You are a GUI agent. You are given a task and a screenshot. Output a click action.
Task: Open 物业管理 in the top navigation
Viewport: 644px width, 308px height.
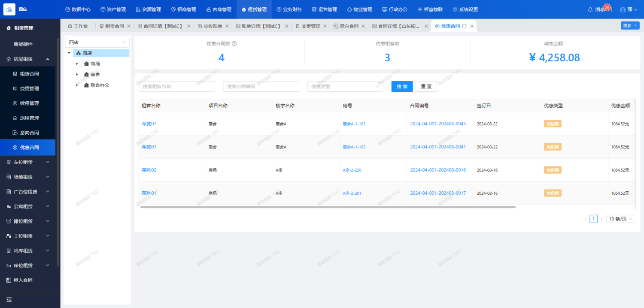coord(359,9)
